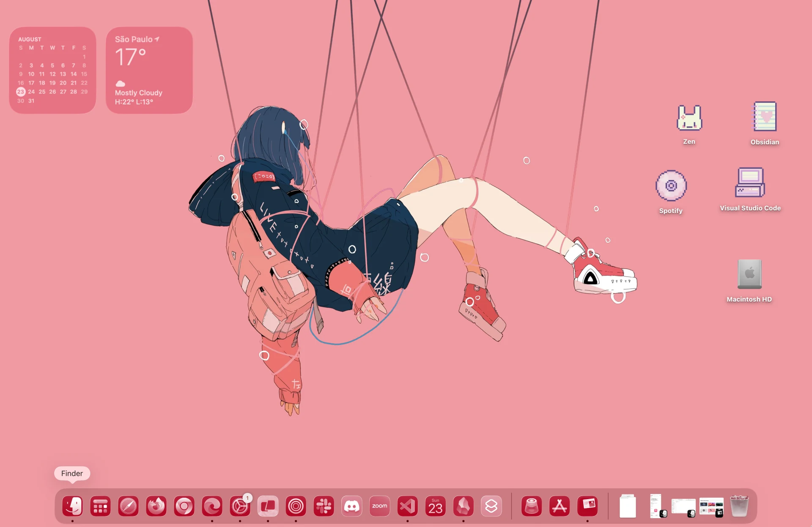Select the Obsidian desktop icon

(x=765, y=117)
